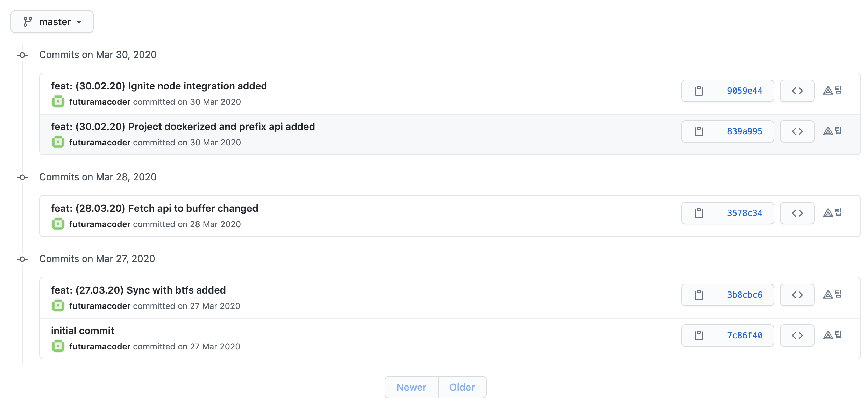
Task: Copy the full SHA for commit 3578c34
Action: pyautogui.click(x=698, y=213)
